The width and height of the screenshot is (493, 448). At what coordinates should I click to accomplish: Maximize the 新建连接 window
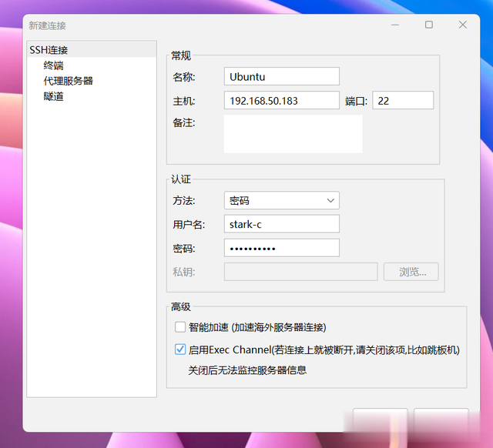(429, 25)
